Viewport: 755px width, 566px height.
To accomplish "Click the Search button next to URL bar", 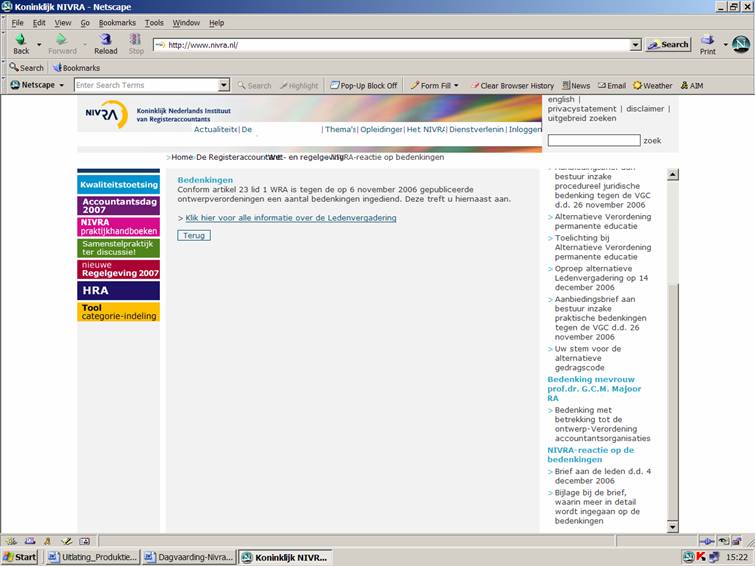I will coord(668,44).
